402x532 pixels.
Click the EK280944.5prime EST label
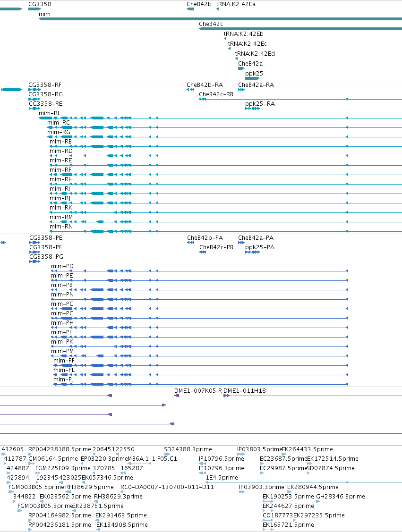[313, 487]
